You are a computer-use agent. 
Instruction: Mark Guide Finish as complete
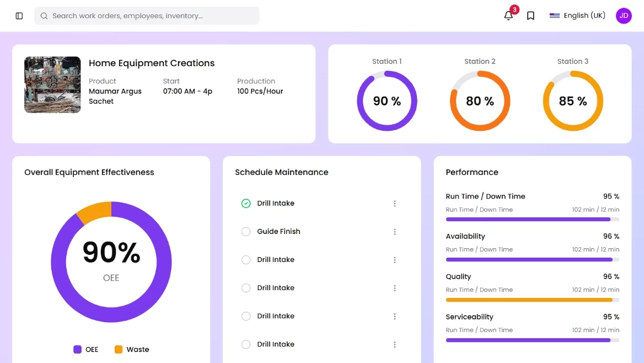246,231
